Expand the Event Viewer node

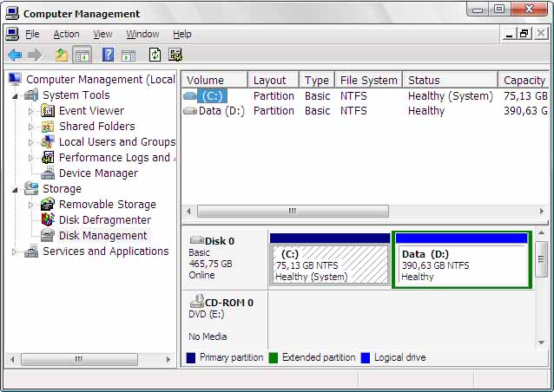[x=30, y=111]
